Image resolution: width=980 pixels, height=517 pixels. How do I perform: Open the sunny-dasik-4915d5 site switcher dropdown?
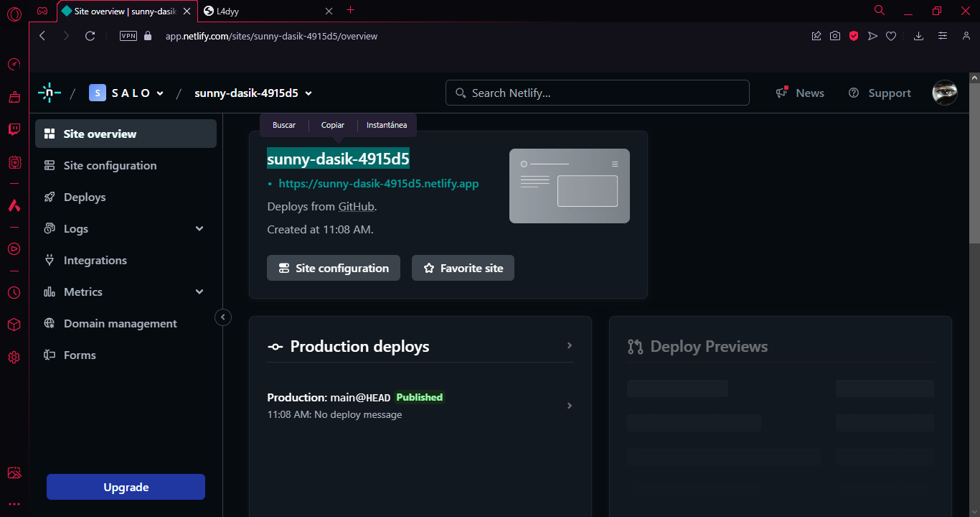click(x=253, y=93)
